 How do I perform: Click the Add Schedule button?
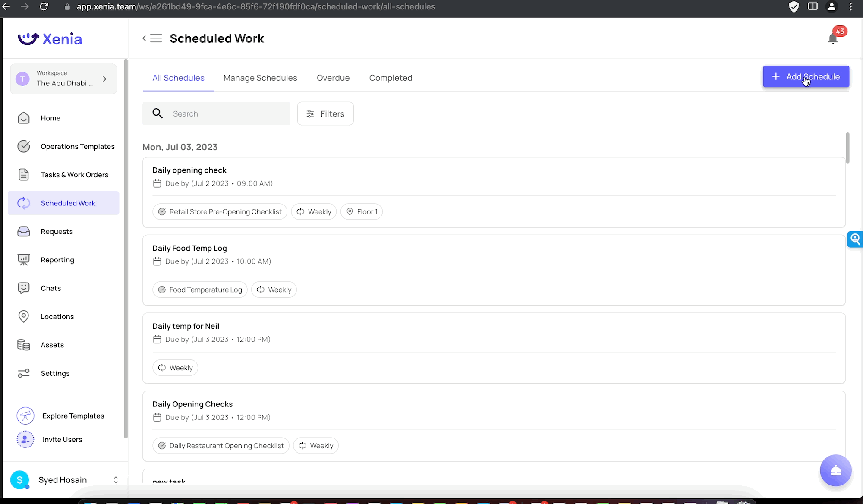[806, 76]
